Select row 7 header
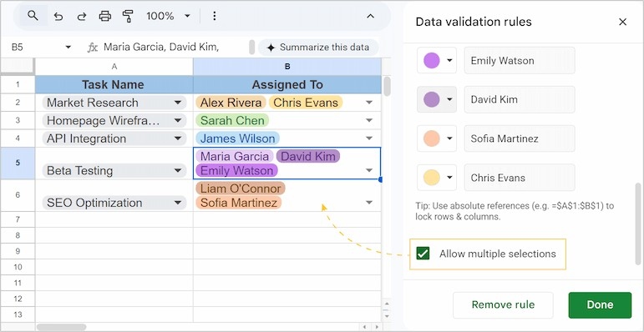Screen dimensions: 644x332 (x=18, y=219)
